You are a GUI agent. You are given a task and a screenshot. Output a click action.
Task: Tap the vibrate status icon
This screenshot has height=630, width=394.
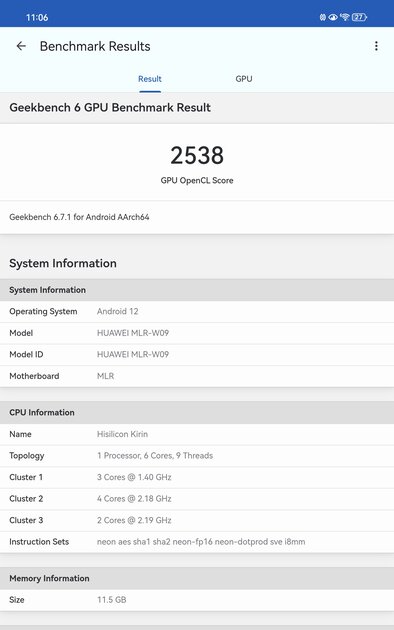(x=323, y=17)
